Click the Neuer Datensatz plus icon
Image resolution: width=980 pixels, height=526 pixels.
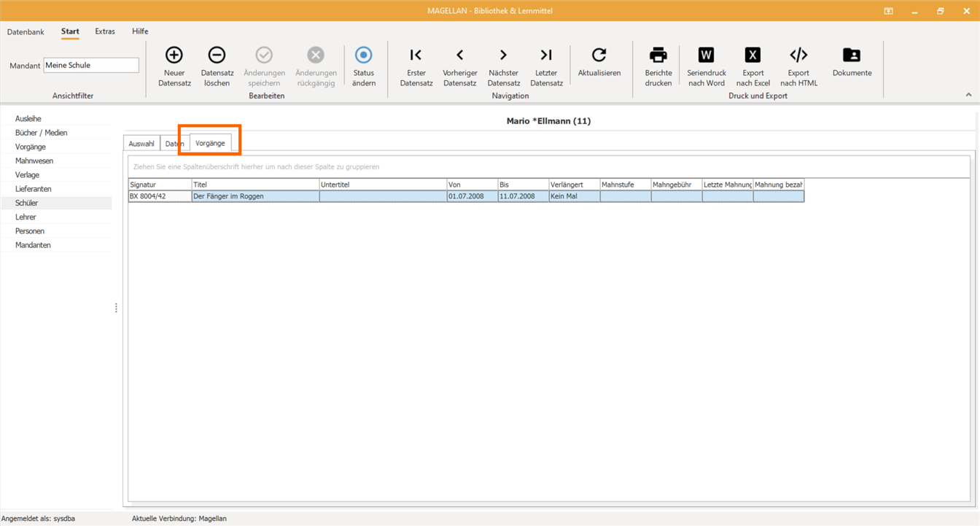point(174,55)
